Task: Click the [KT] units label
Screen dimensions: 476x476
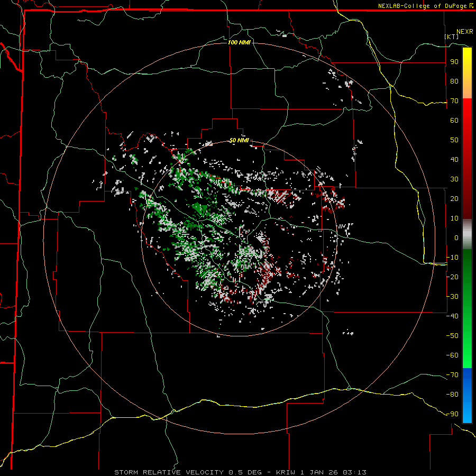Action: (x=452, y=36)
